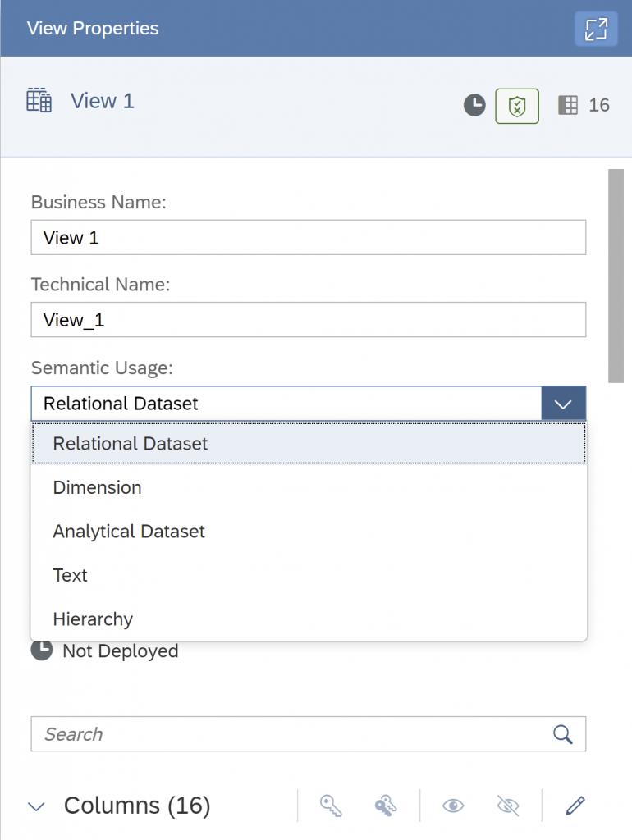Close the Semantic Usage dropdown arrow

click(x=563, y=404)
